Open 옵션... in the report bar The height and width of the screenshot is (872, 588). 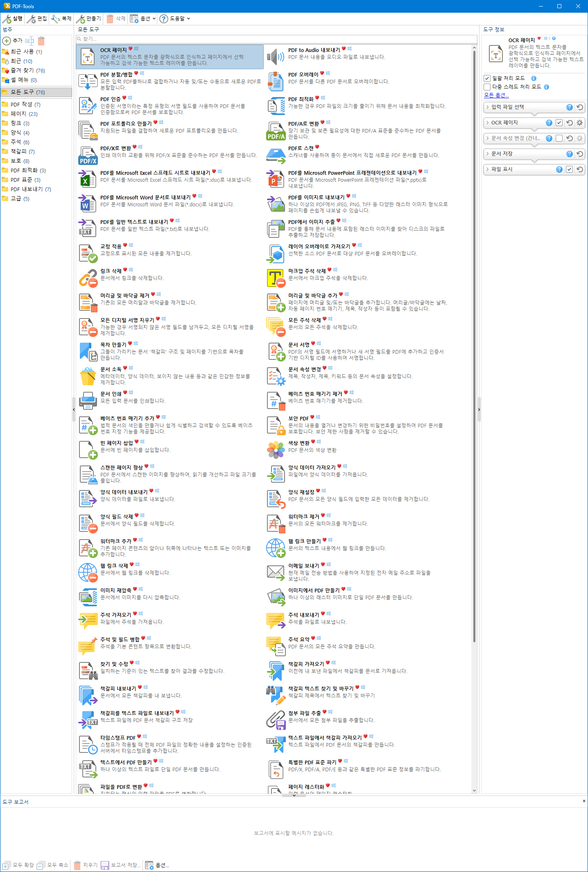pyautogui.click(x=157, y=865)
